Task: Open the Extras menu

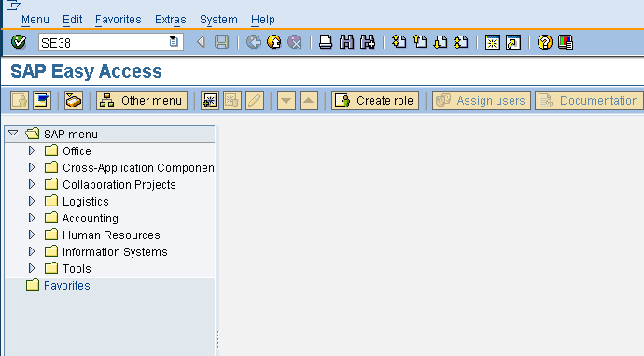Action: click(x=171, y=20)
